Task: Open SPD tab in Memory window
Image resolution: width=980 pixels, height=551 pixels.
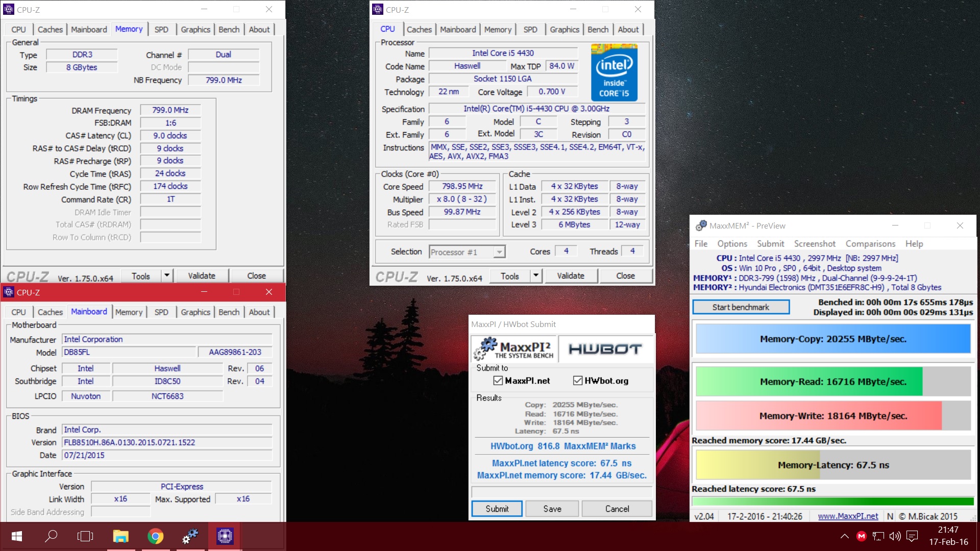Action: pyautogui.click(x=161, y=30)
